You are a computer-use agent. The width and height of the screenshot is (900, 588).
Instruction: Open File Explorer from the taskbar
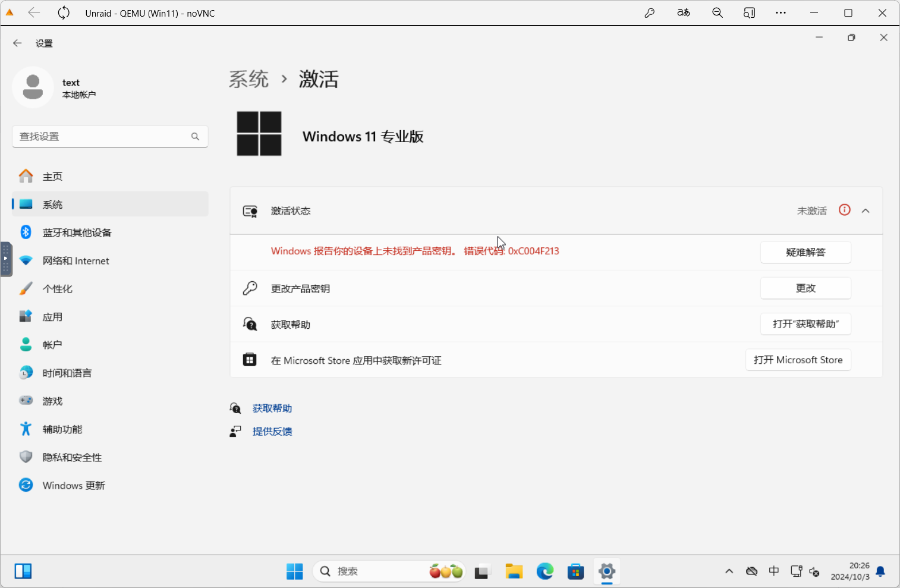pyautogui.click(x=514, y=571)
